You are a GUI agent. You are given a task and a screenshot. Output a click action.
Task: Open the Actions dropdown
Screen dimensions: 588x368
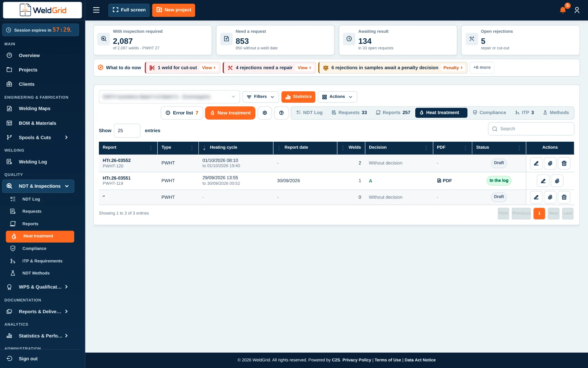[337, 97]
